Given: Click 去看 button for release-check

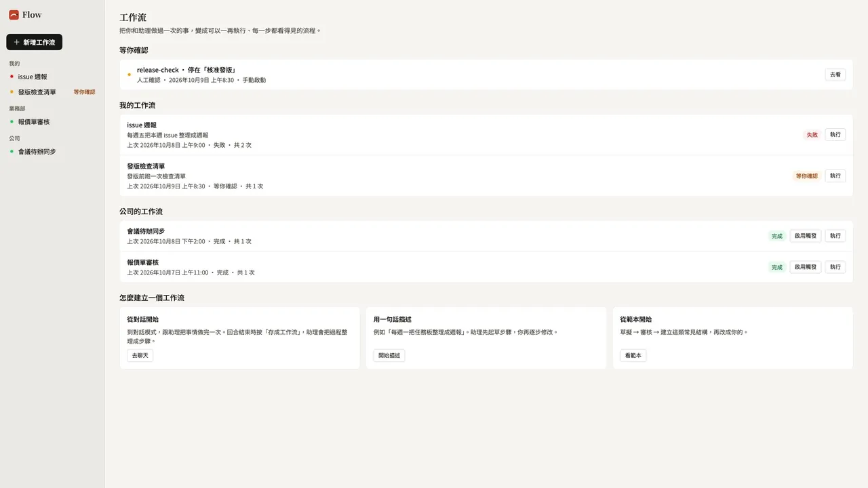Looking at the screenshot, I should pos(835,75).
